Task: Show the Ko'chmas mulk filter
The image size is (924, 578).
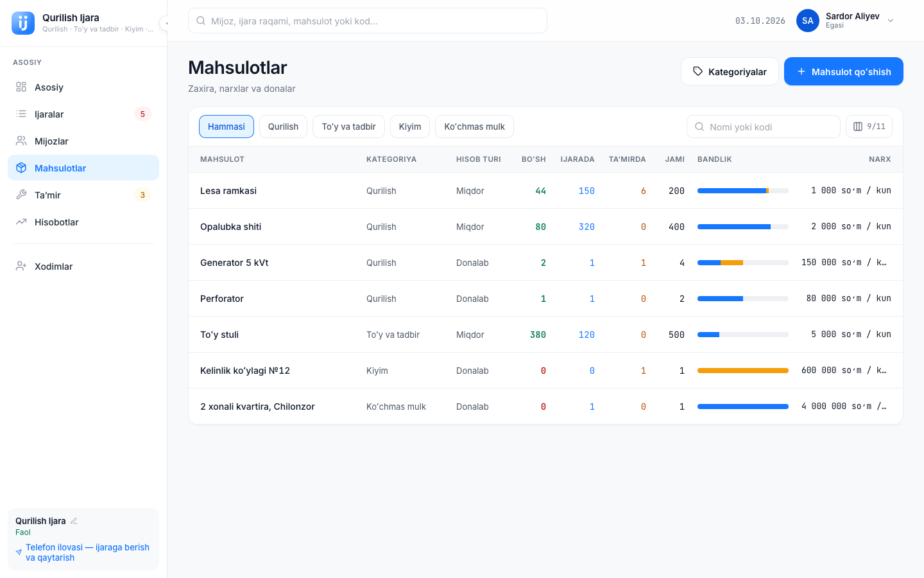Action: click(474, 127)
